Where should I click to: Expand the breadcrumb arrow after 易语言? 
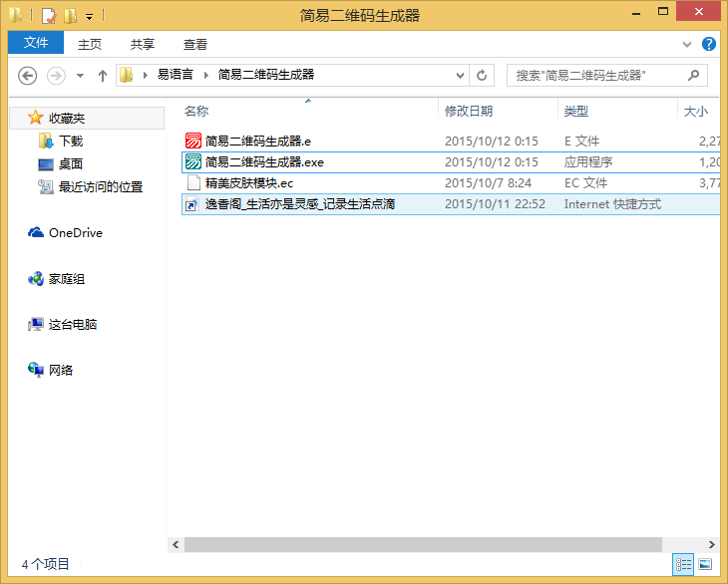click(206, 75)
